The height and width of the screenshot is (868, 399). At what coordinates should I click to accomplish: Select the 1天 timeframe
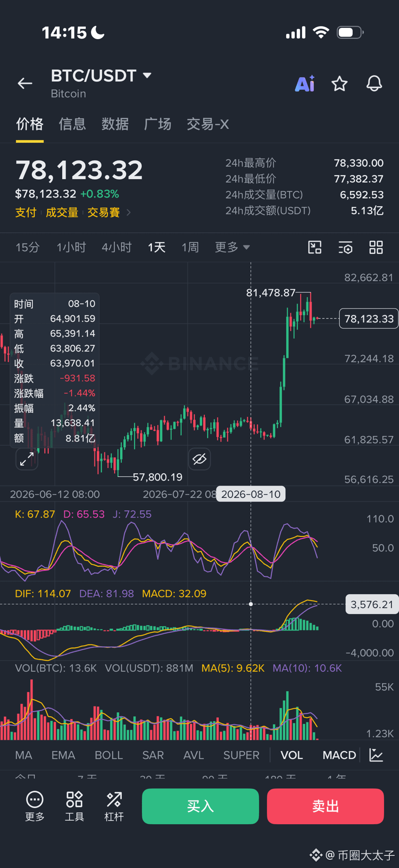click(157, 247)
